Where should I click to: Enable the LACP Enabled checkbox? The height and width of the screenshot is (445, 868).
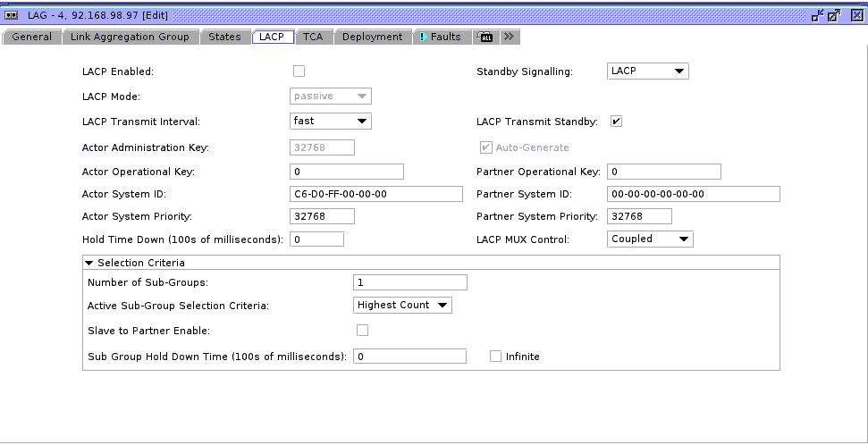coord(299,71)
